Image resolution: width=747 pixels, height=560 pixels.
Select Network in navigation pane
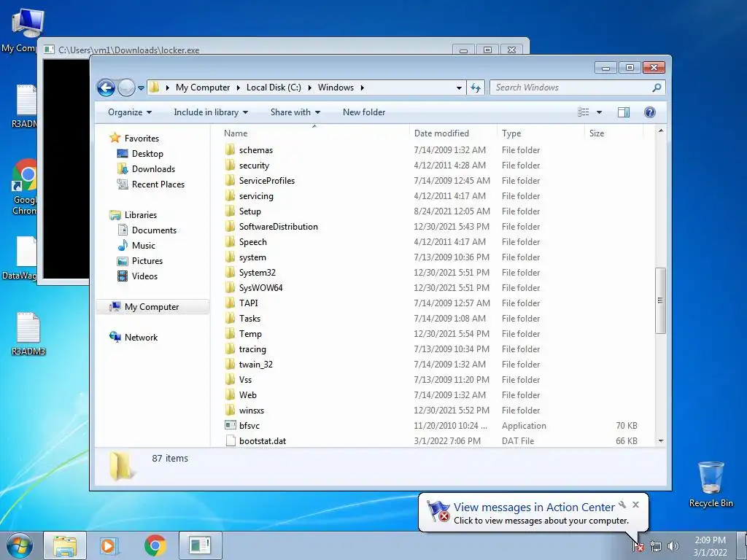tap(141, 338)
